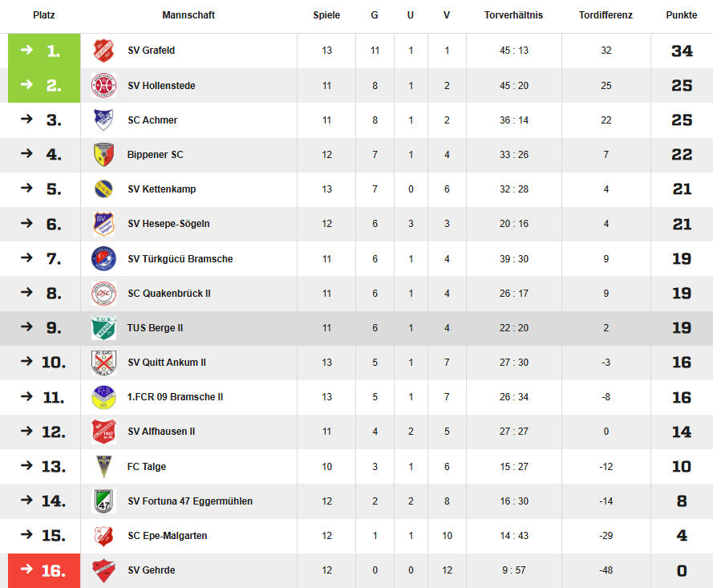
Task: Click the SC Quakenbrück II logo
Action: coord(103,294)
